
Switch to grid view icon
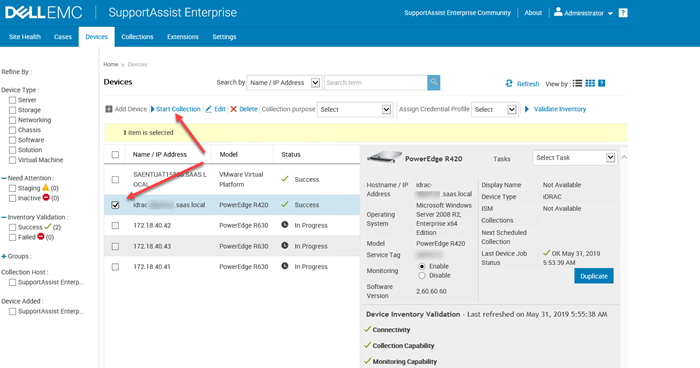[x=590, y=84]
